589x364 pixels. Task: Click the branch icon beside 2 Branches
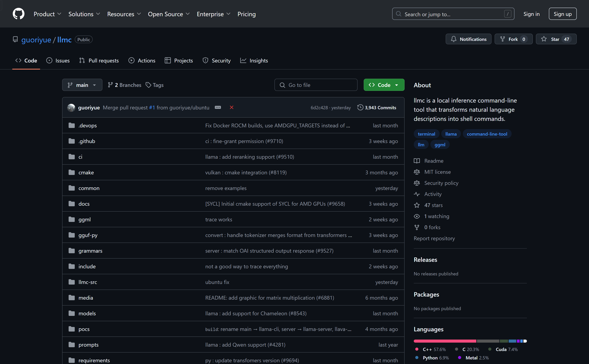tap(110, 85)
